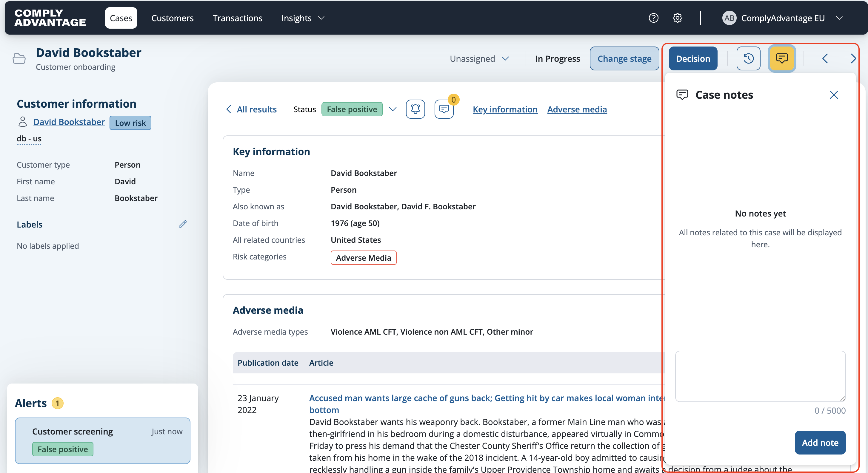
Task: Open the help question mark icon
Action: click(x=653, y=18)
